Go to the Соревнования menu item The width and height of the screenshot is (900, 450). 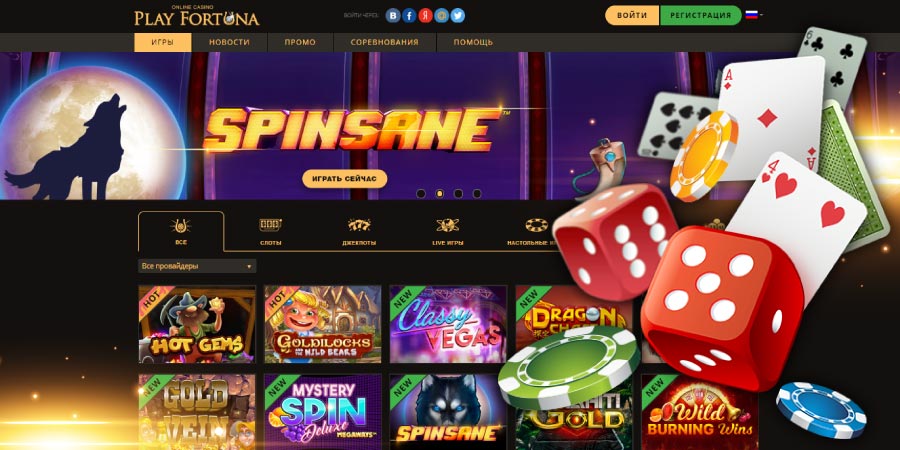point(385,42)
